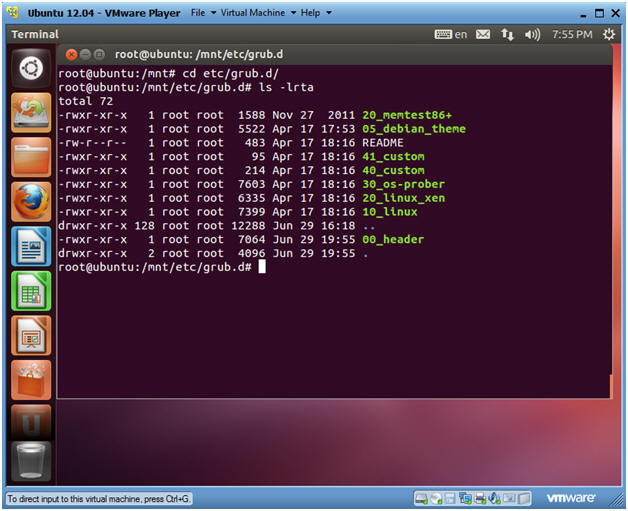Screen dimensions: 628x511
Task: Click the VMware CD/DVD drive status icon
Action: (436, 499)
